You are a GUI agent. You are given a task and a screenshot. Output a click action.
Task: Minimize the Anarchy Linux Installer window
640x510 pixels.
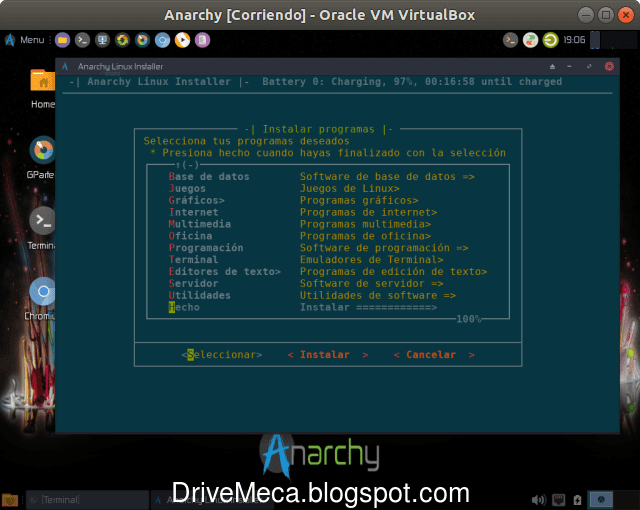569,66
